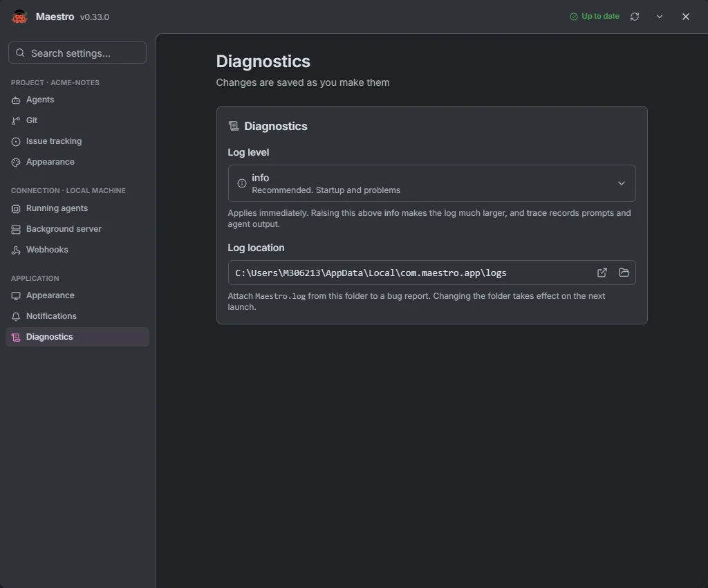This screenshot has width=708, height=588.
Task: Open application Appearance settings
Action: 77,295
